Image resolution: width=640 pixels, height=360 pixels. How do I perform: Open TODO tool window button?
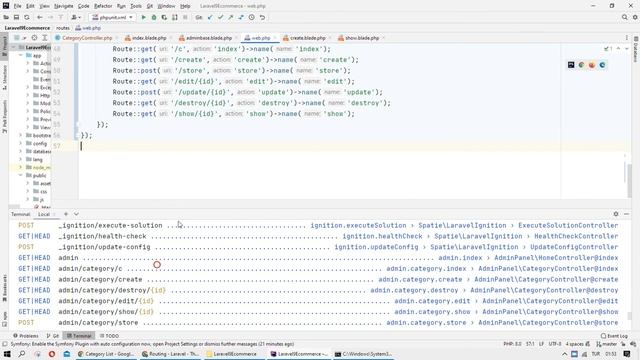tap(109, 336)
